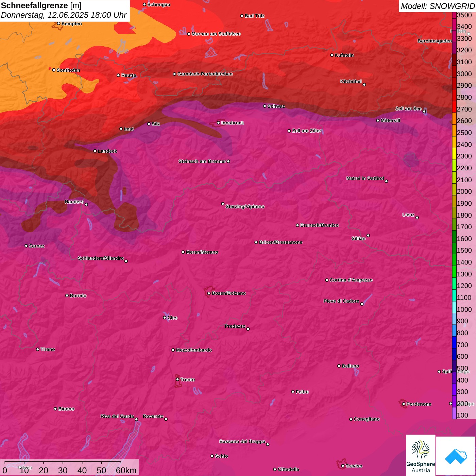This screenshot has width=476, height=476.
Task: Click the GeoSphere Austria logo
Action: pyautogui.click(x=421, y=455)
